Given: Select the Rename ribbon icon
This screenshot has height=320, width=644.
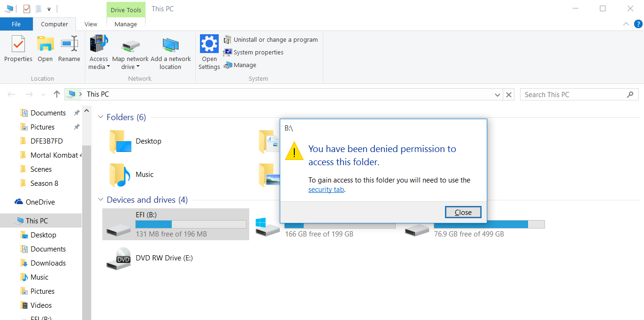Looking at the screenshot, I should point(69,49).
